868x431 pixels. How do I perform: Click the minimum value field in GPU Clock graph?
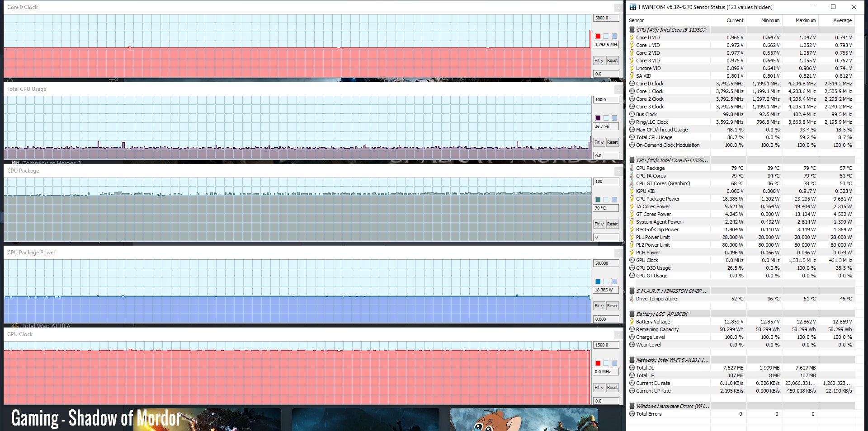click(x=605, y=401)
